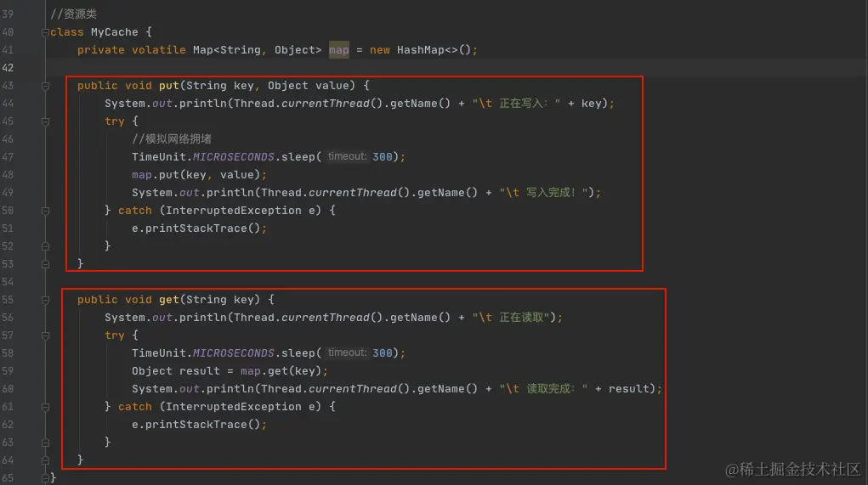Click fold end marker on line 64
The width and height of the screenshot is (868, 485).
tap(45, 460)
